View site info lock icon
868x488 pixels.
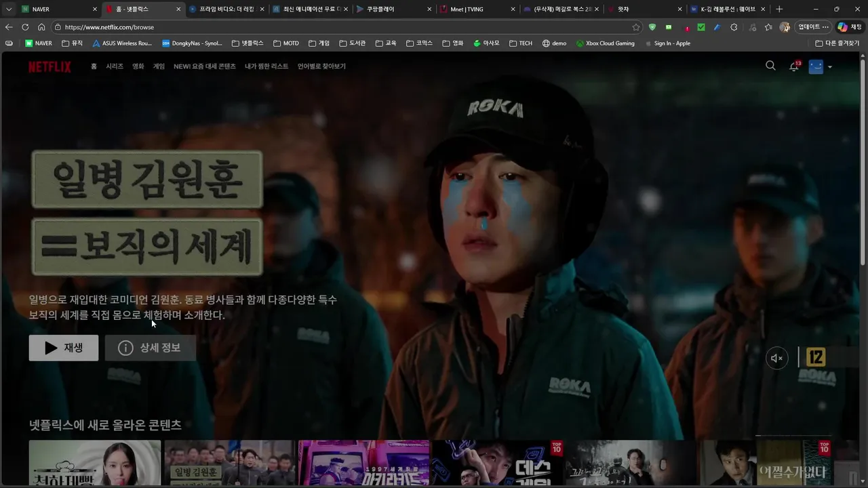coord(58,27)
